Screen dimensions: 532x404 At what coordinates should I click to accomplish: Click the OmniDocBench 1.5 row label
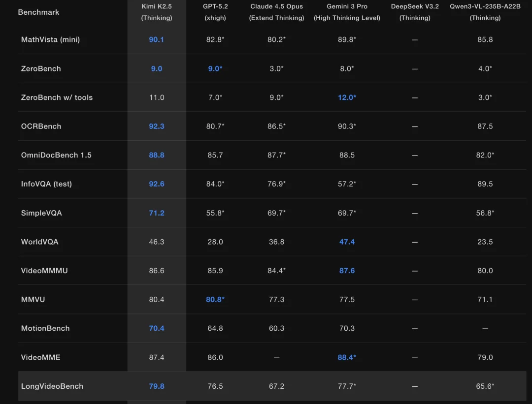56,155
